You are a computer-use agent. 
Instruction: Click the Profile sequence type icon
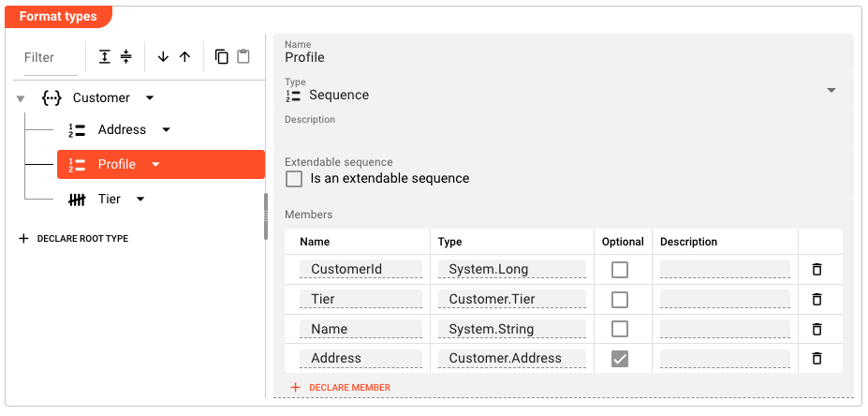77,165
